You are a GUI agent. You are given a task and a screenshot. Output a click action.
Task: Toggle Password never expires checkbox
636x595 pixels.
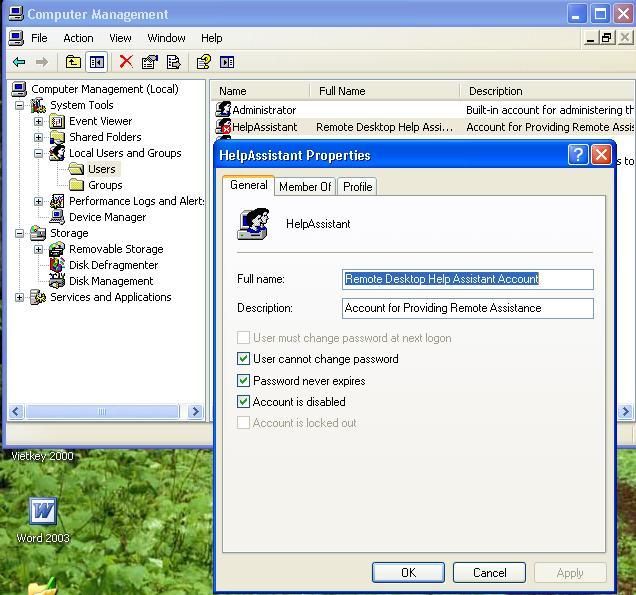243,381
